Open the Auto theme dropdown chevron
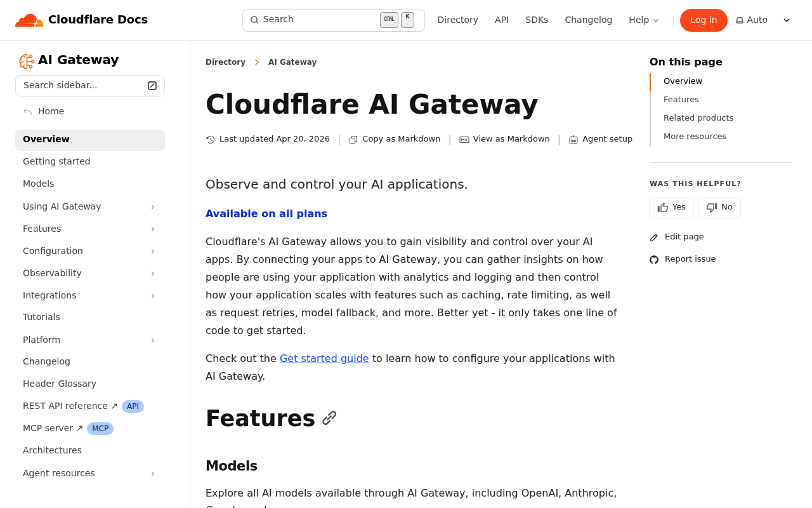The height and width of the screenshot is (508, 812). (787, 20)
